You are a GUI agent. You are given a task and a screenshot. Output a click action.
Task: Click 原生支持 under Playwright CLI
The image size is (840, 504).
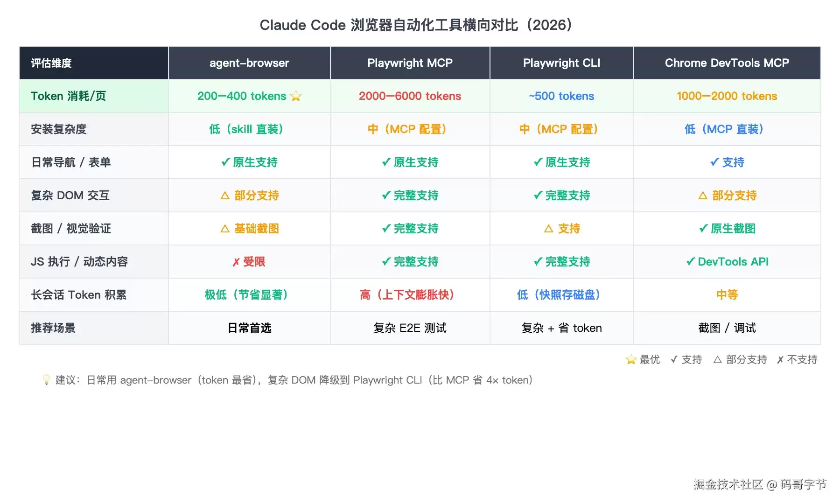tap(561, 162)
